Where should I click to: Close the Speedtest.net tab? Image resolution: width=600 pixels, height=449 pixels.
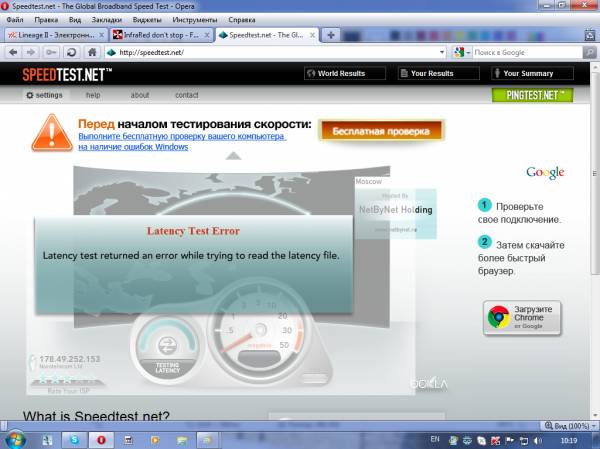click(312, 35)
